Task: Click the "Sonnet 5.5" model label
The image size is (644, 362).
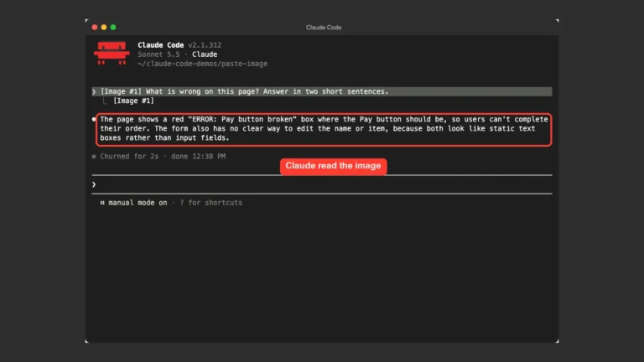Action: tap(158, 54)
